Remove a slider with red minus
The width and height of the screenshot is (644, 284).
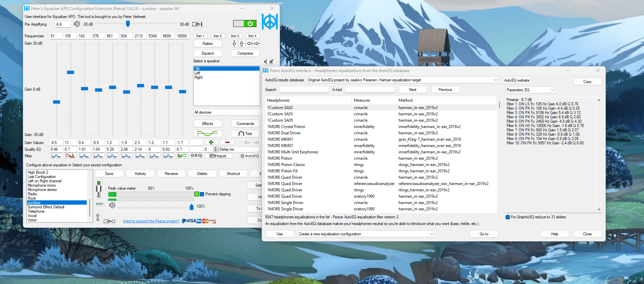(x=227, y=142)
